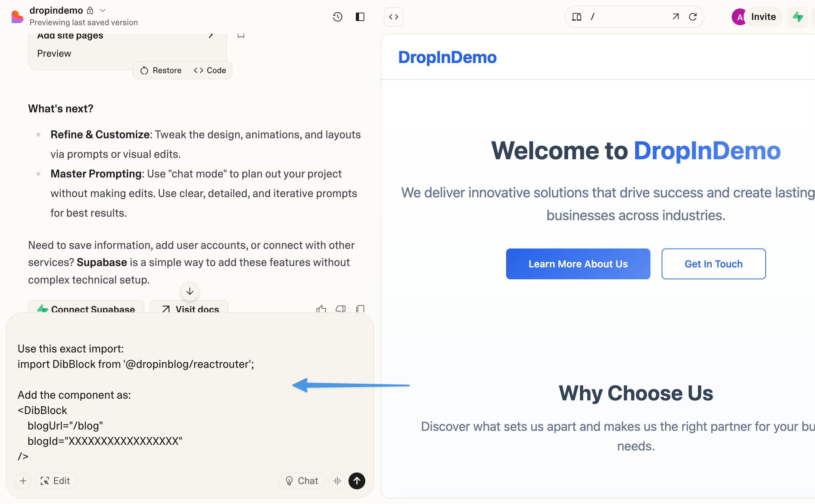Click Learn More About Us button
The width and height of the screenshot is (815, 504).
(x=578, y=264)
